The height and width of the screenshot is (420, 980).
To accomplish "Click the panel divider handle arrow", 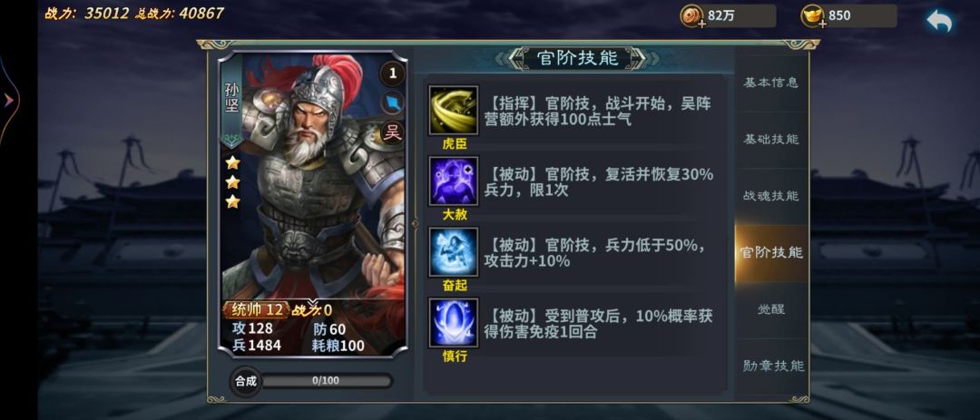I will click(x=415, y=223).
